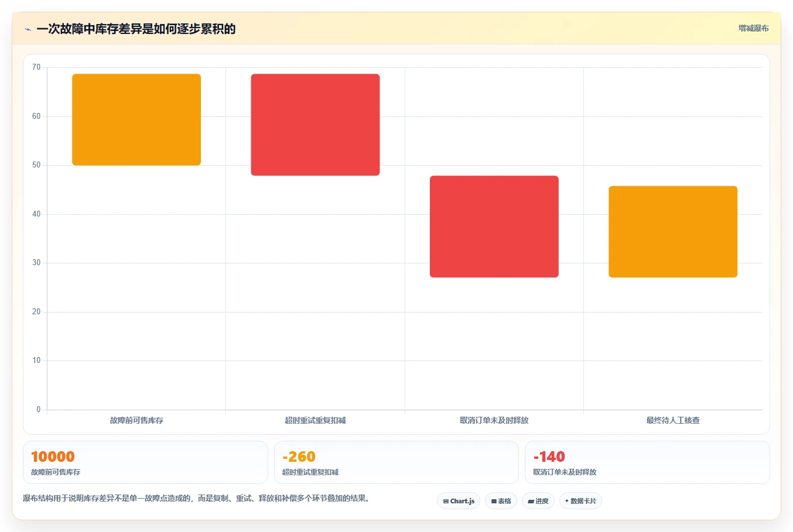The width and height of the screenshot is (793, 532).
Task: Click the 增减瀑布 label in the header
Action: tap(753, 28)
